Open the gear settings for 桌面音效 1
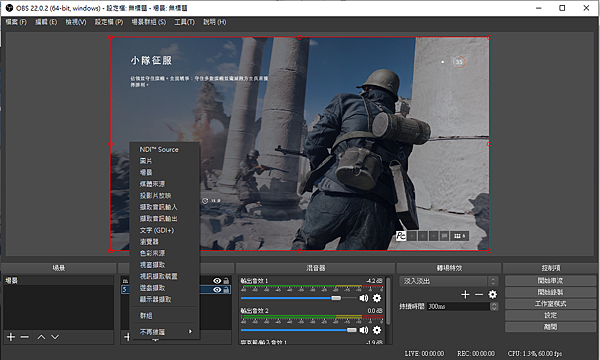 click(x=377, y=298)
